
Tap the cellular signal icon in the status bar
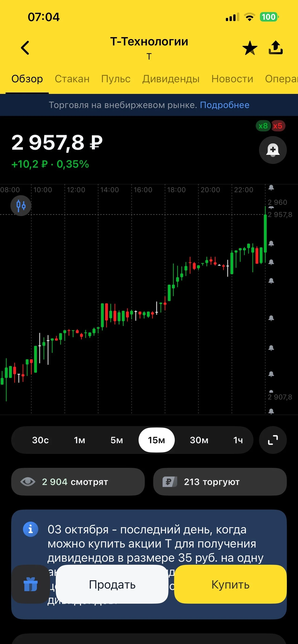(x=232, y=17)
